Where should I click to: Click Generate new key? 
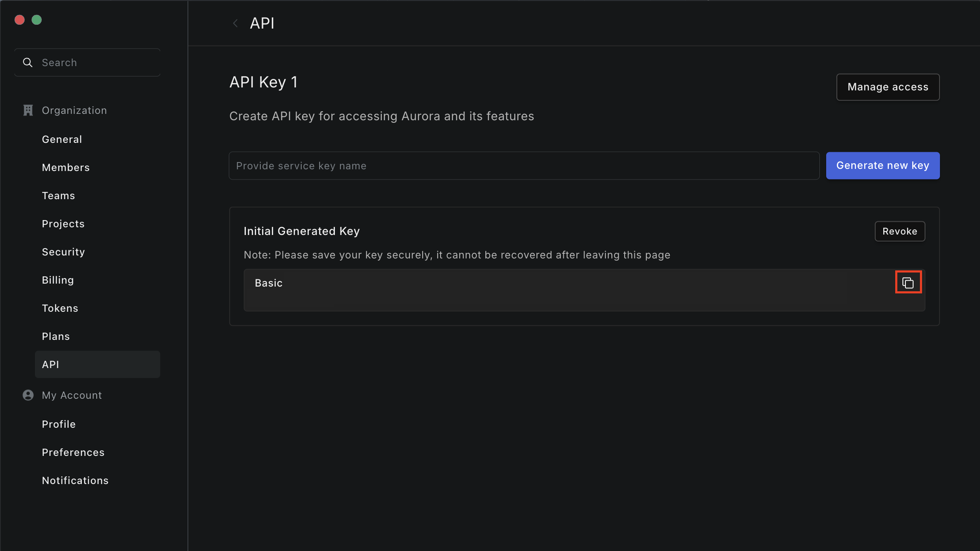[883, 165]
